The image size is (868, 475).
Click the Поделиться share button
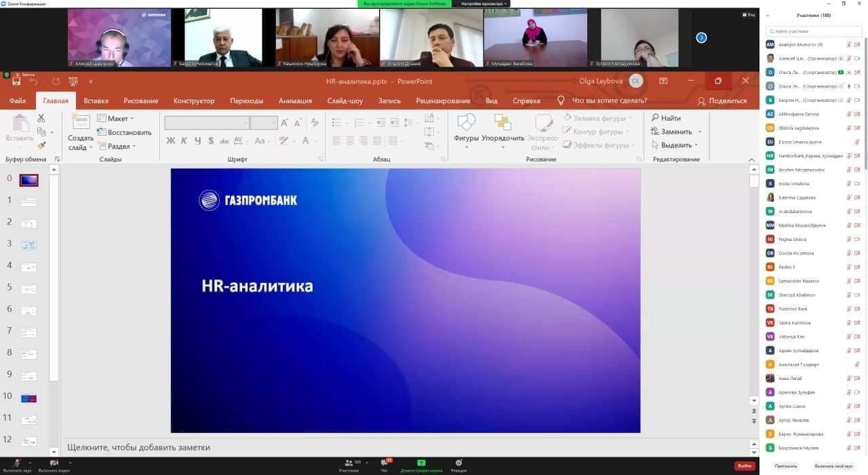(x=722, y=101)
